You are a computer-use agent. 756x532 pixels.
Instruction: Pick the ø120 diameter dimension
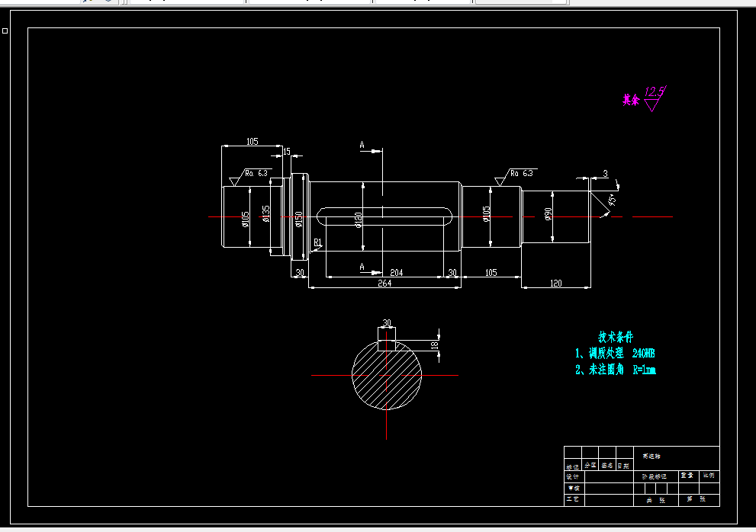tap(359, 220)
